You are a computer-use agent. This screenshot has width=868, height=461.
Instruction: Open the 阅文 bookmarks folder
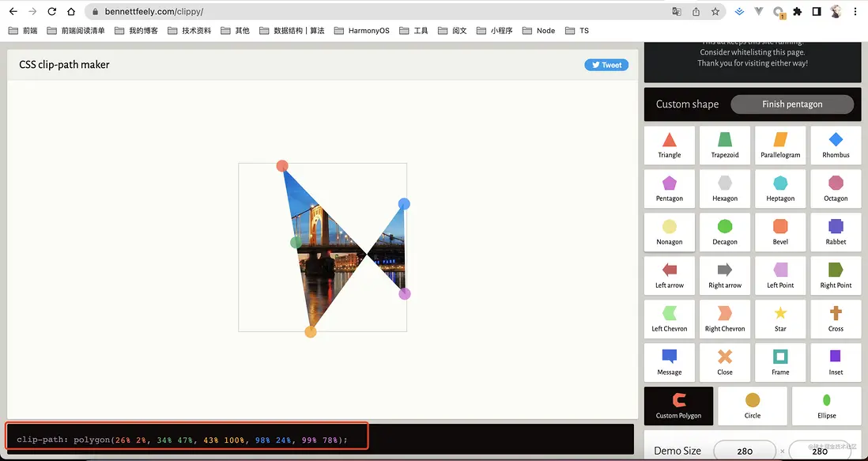452,30
